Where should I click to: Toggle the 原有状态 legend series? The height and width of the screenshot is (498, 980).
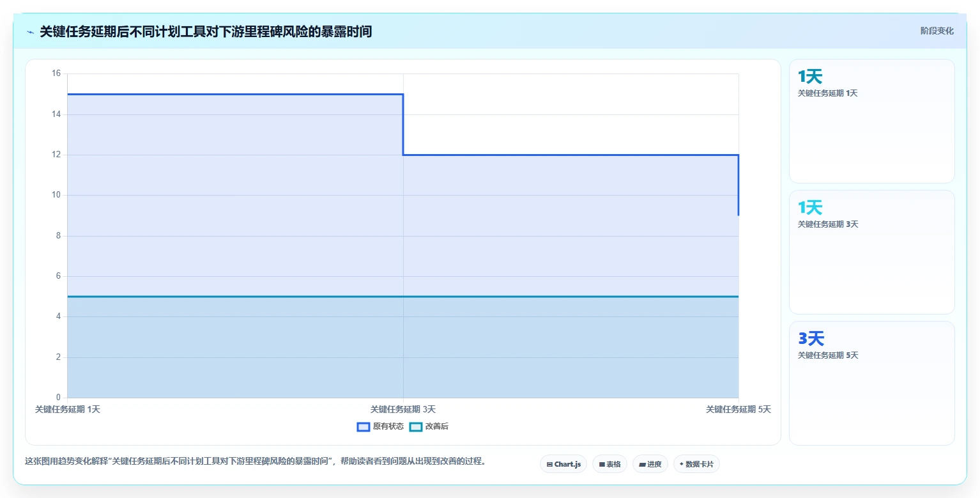(380, 426)
